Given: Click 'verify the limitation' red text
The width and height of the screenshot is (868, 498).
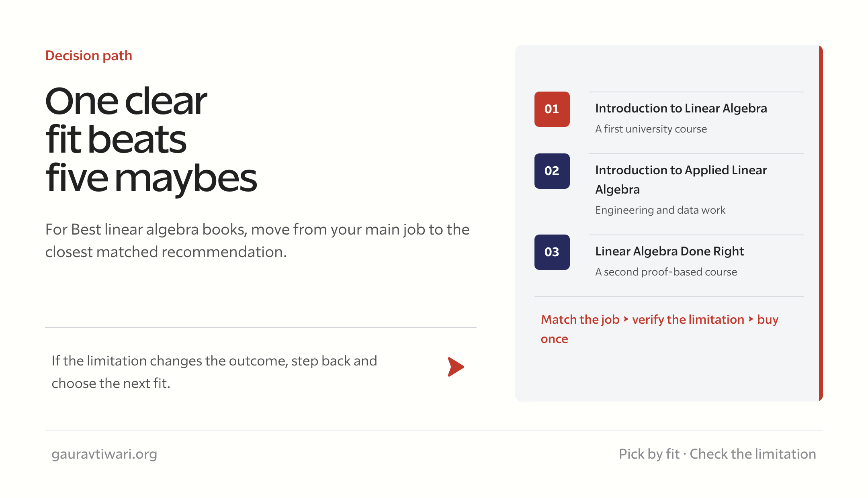Looking at the screenshot, I should (688, 320).
